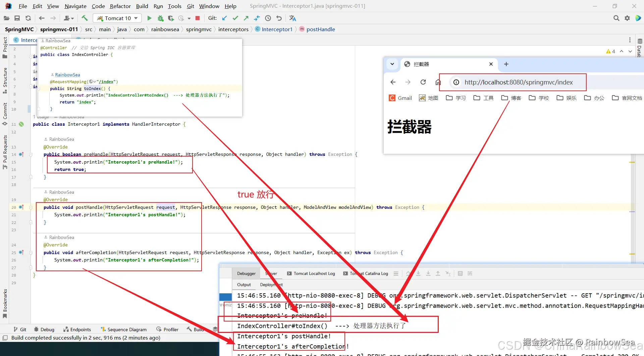Open Search Everywhere magnifier icon

[616, 18]
